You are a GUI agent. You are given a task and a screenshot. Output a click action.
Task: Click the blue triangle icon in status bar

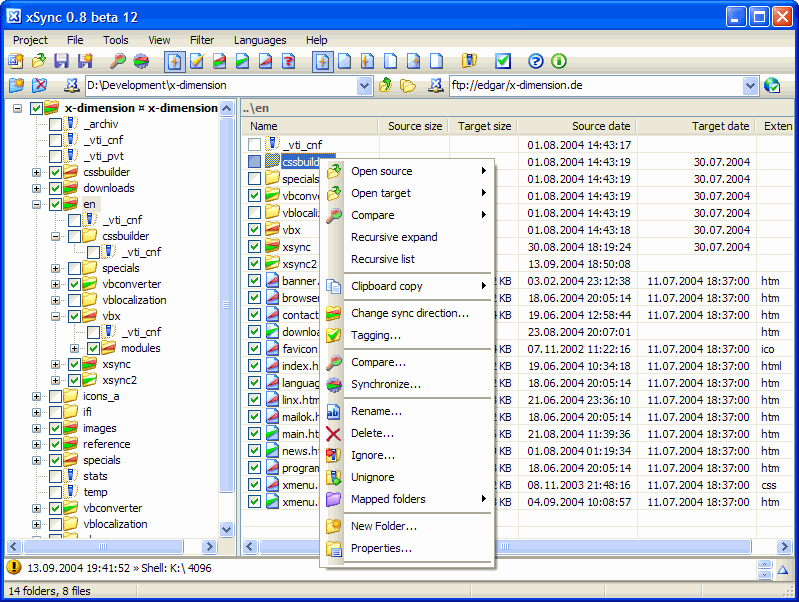[783, 570]
